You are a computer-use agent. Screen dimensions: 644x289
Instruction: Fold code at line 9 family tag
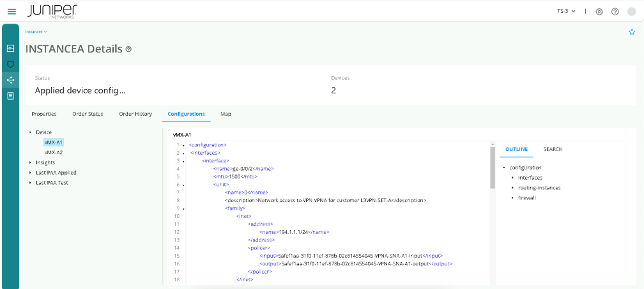click(x=183, y=209)
